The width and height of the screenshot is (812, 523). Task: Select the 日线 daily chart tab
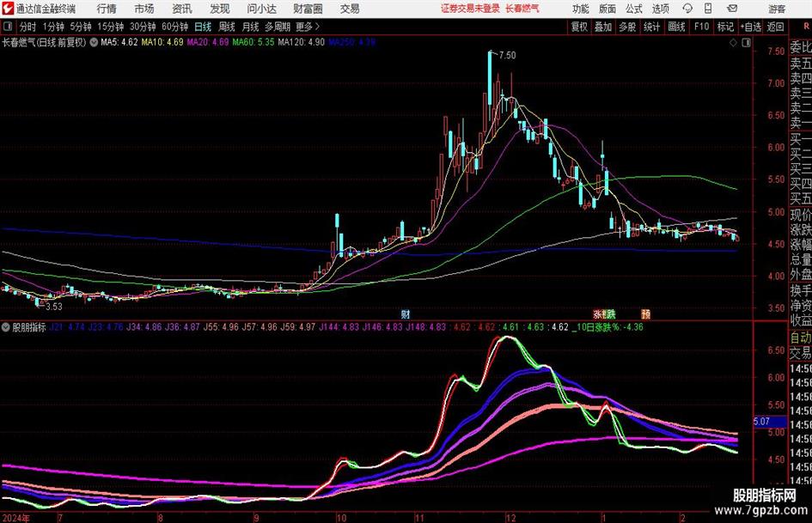pyautogui.click(x=203, y=27)
